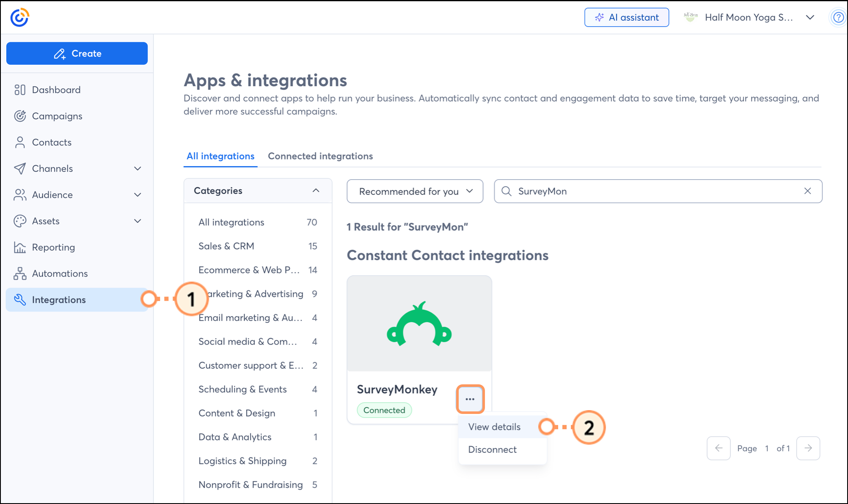The height and width of the screenshot is (504, 848).
Task: Click the Constant Contact logo icon
Action: [19, 17]
